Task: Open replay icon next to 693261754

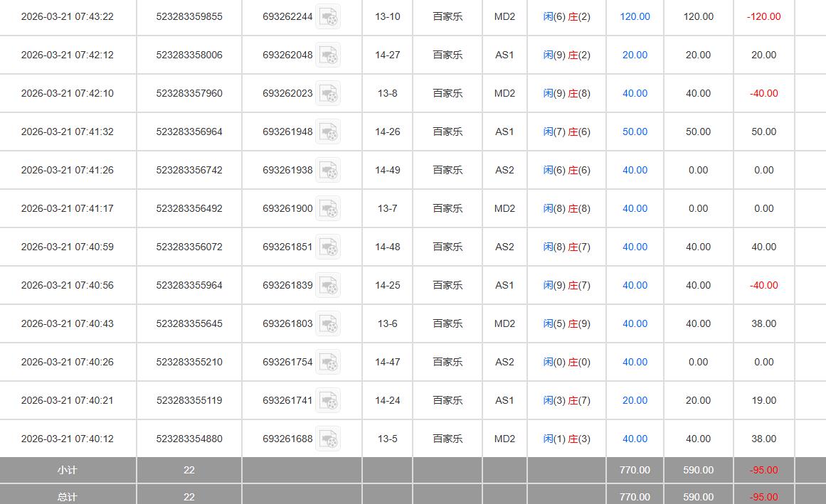Action: click(x=328, y=363)
